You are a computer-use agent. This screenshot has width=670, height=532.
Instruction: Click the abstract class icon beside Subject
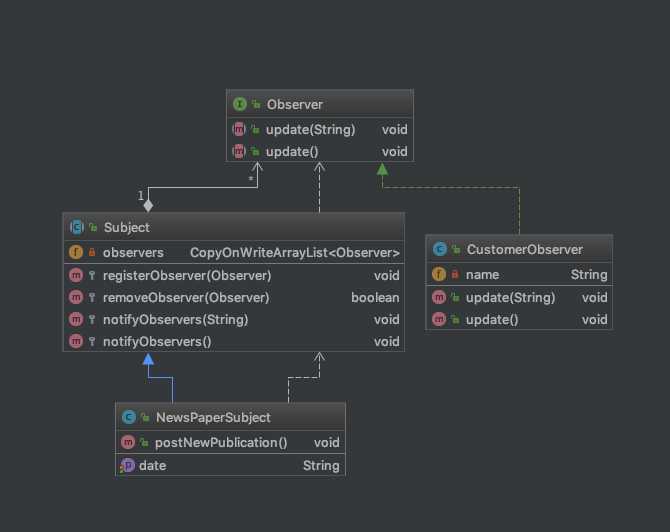click(77, 227)
